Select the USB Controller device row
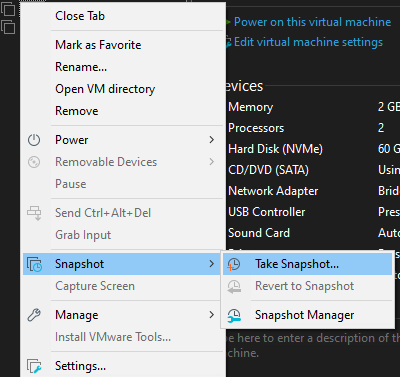The image size is (400, 377). pyautogui.click(x=313, y=212)
